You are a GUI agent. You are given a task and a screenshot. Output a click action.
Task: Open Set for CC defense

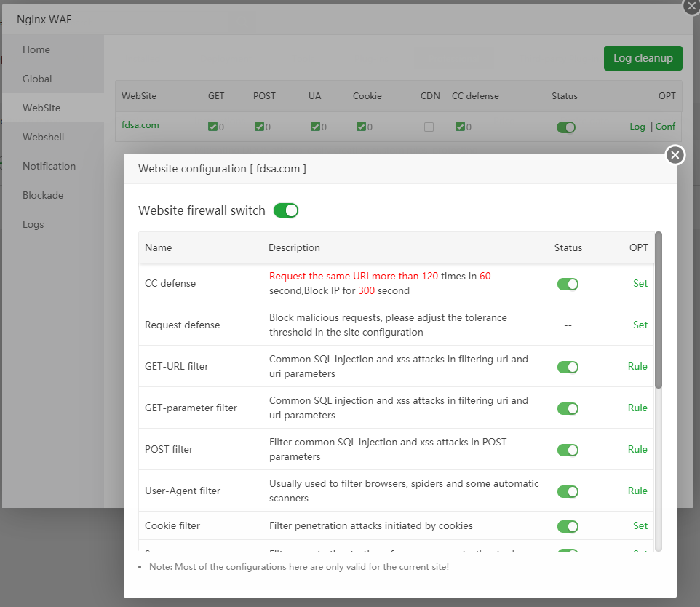[x=640, y=283]
